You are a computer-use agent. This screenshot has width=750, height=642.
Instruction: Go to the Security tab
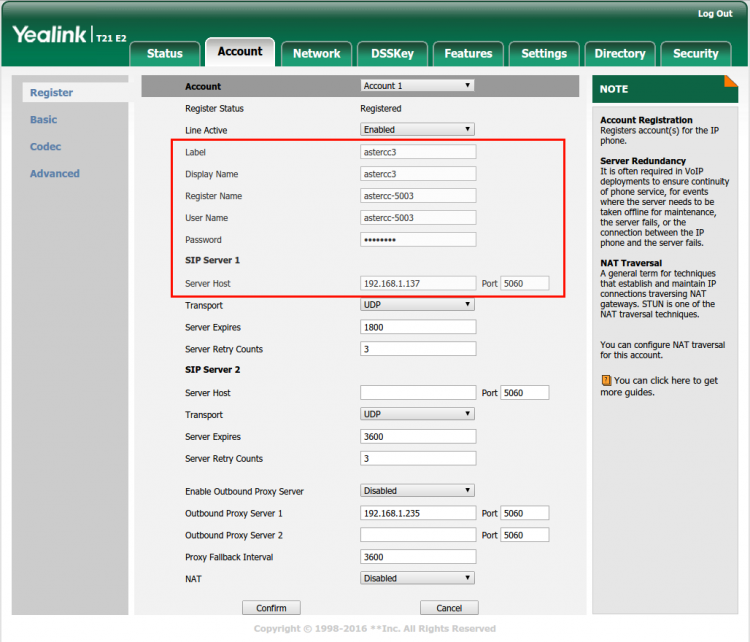[x=695, y=53]
